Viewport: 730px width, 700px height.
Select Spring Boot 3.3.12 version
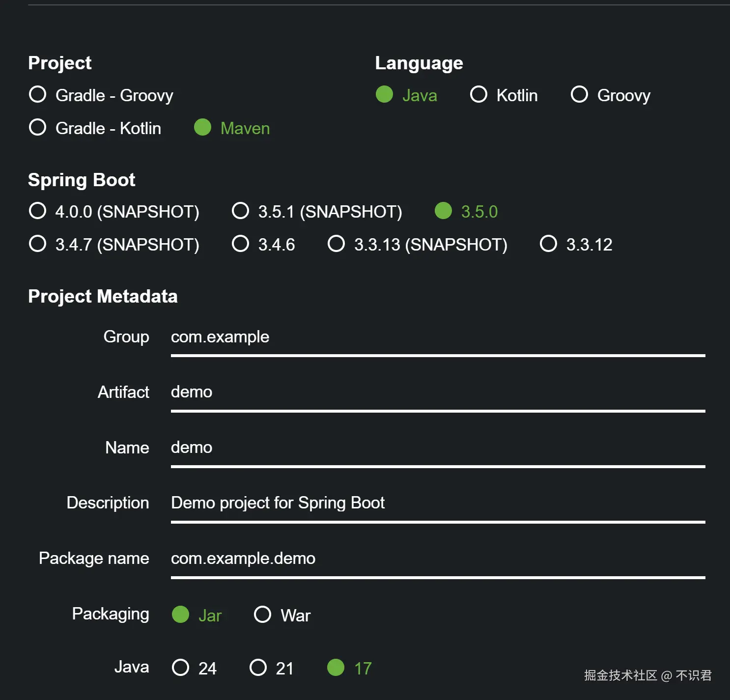click(x=548, y=244)
